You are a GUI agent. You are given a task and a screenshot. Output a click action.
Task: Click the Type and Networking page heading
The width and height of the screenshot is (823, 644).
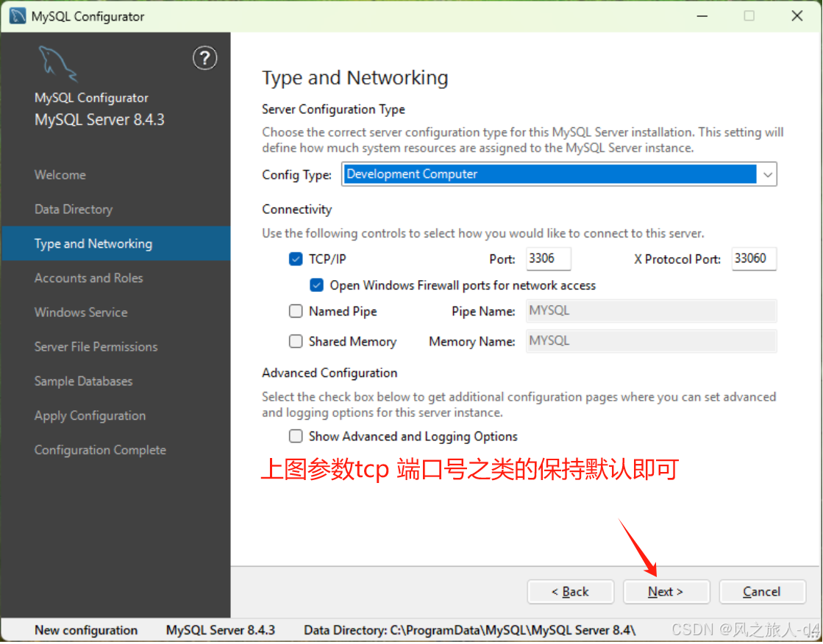(355, 78)
